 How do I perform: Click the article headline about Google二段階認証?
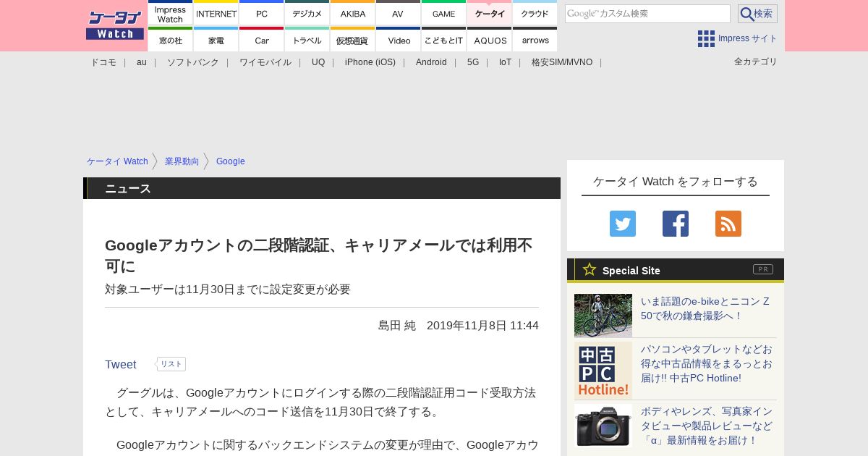pyautogui.click(x=318, y=256)
